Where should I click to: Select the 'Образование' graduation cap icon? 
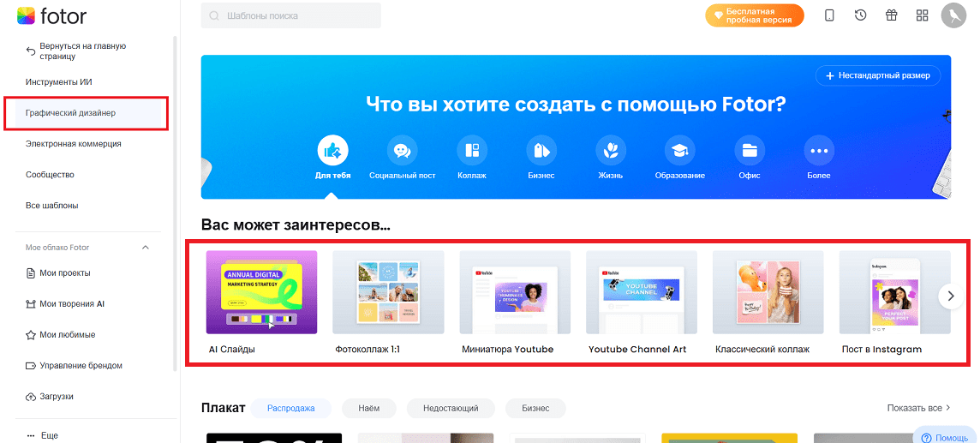click(680, 151)
